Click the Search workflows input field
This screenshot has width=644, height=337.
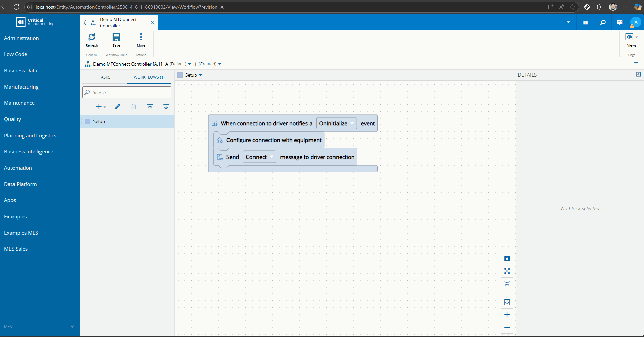[127, 92]
